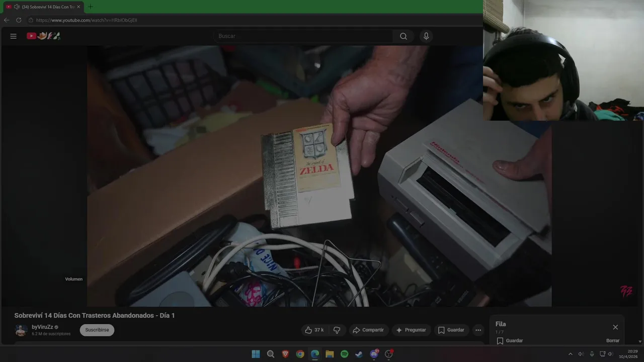Screen dimensions: 644x362
Task: Open a new browser tab
Action: [x=91, y=7]
